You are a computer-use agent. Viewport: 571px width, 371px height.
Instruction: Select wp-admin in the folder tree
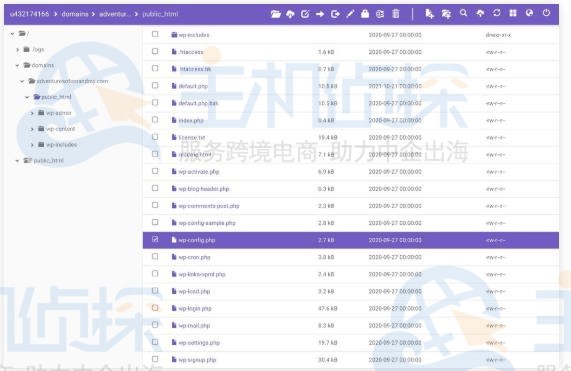coord(59,113)
